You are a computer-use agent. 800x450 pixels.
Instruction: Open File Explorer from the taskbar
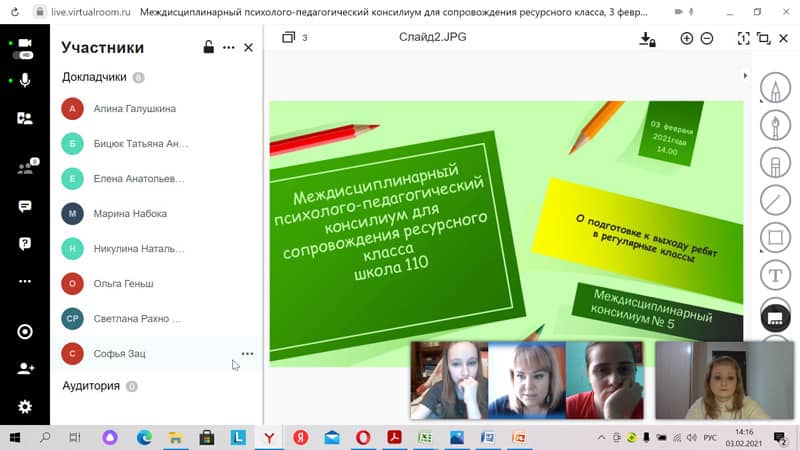point(176,438)
